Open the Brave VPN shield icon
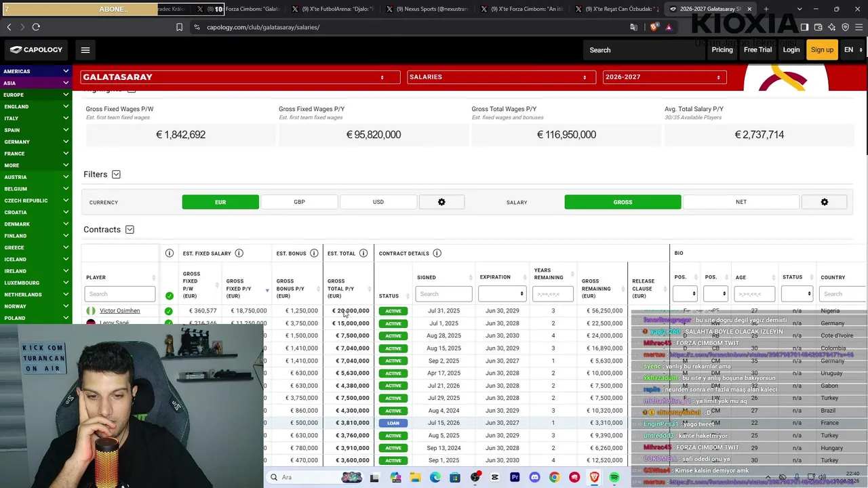 click(845, 27)
